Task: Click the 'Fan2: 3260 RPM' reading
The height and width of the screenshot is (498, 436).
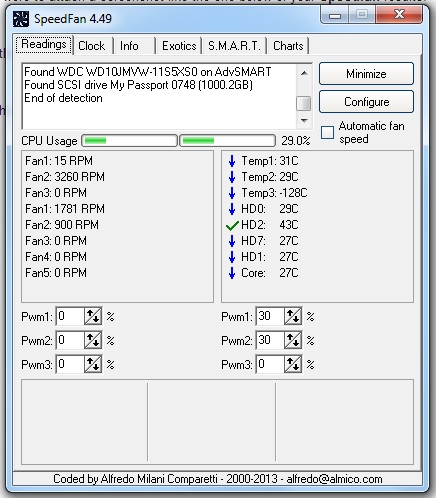Action: [x=65, y=177]
